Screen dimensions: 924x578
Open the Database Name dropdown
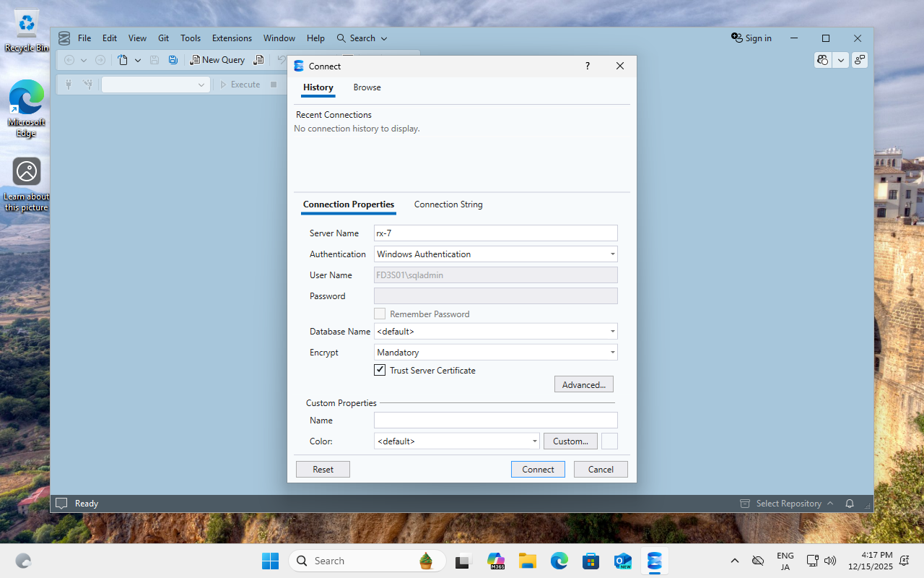pos(612,331)
